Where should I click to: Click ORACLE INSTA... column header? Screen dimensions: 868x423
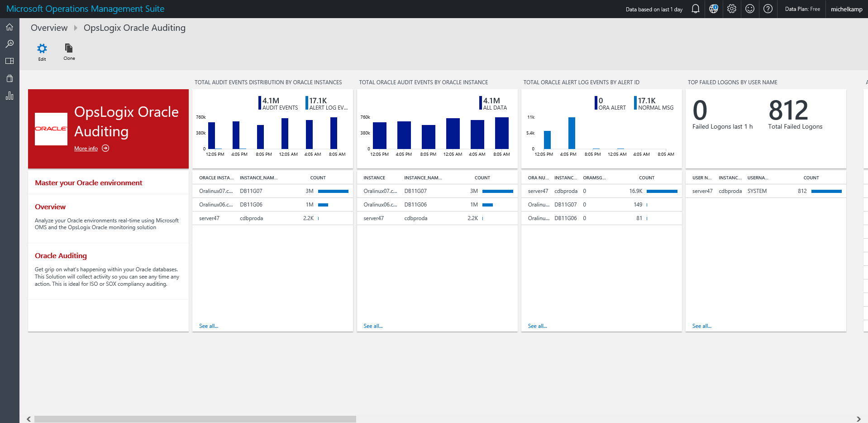[216, 178]
